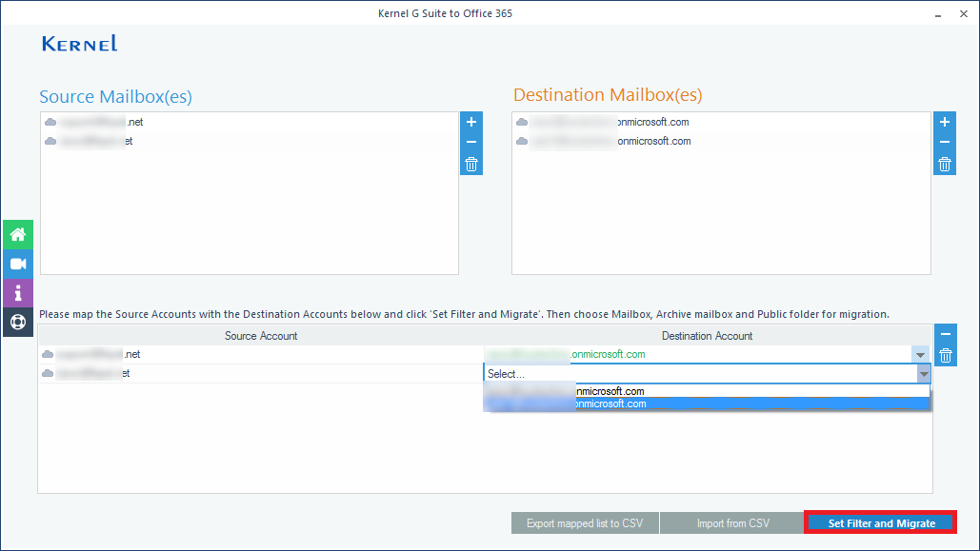Open the video tutorial sidebar icon
980x551 pixels.
[x=17, y=264]
